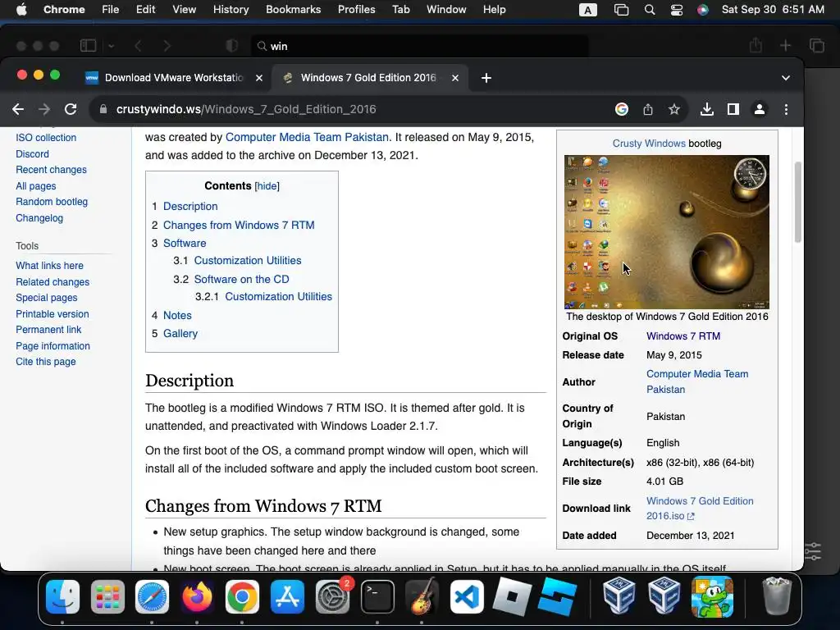Open Control Center in menu bar
The width and height of the screenshot is (840, 630).
pyautogui.click(x=677, y=10)
